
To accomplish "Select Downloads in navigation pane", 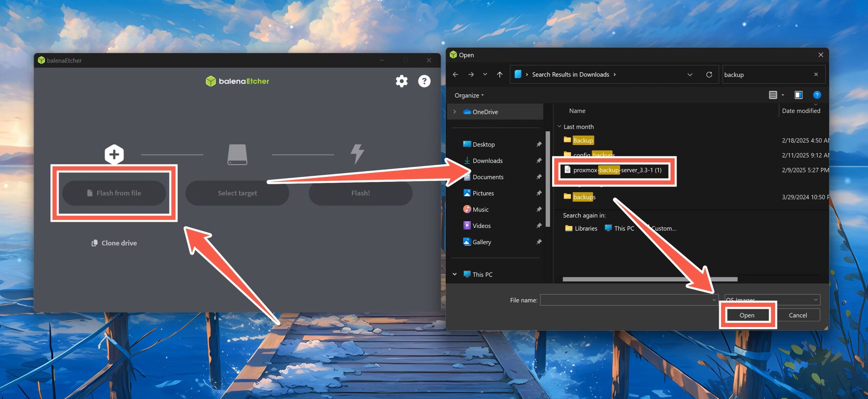I will 487,161.
